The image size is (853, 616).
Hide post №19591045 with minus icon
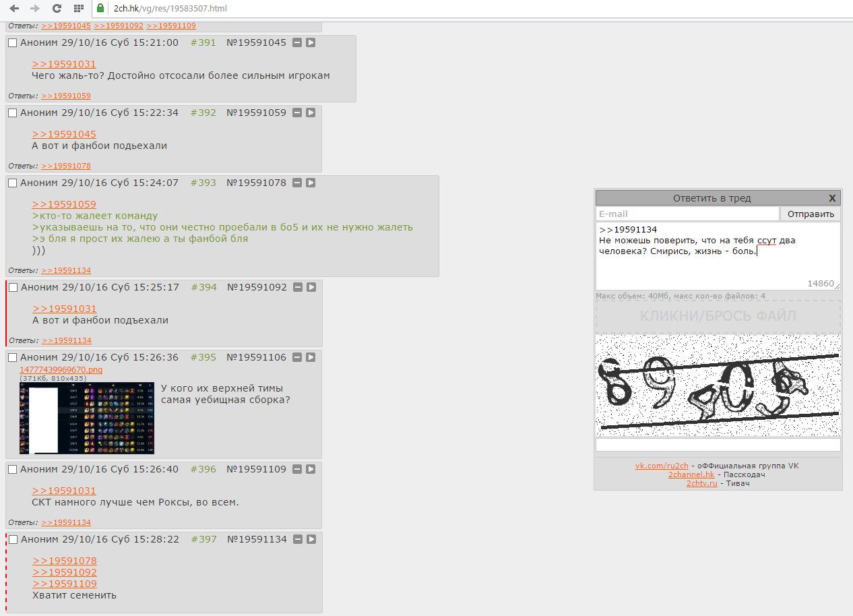coord(297,42)
